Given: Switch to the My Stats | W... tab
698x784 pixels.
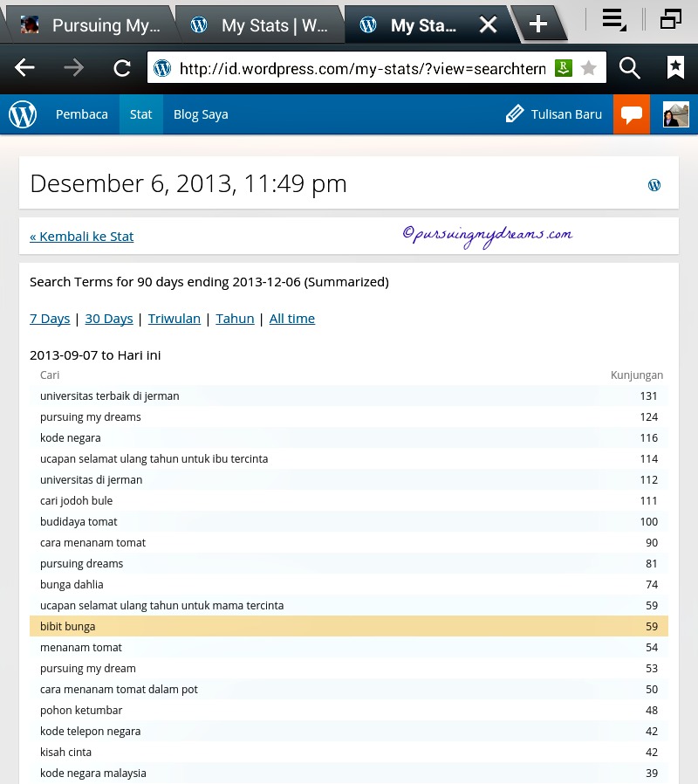Looking at the screenshot, I should click(262, 25).
